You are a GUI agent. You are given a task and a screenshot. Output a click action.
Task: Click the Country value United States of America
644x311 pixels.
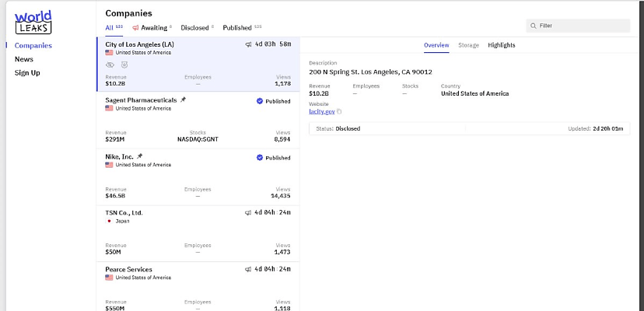474,93
